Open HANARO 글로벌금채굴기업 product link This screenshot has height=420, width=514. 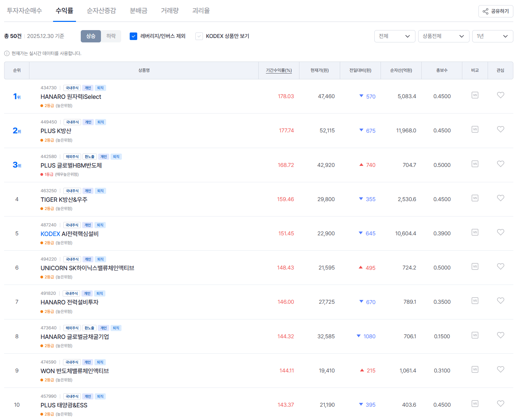75,337
